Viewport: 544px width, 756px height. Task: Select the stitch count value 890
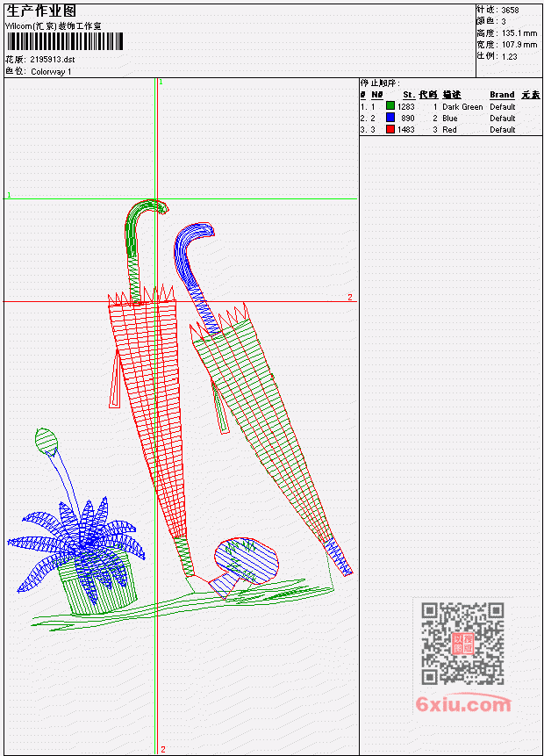coord(408,119)
